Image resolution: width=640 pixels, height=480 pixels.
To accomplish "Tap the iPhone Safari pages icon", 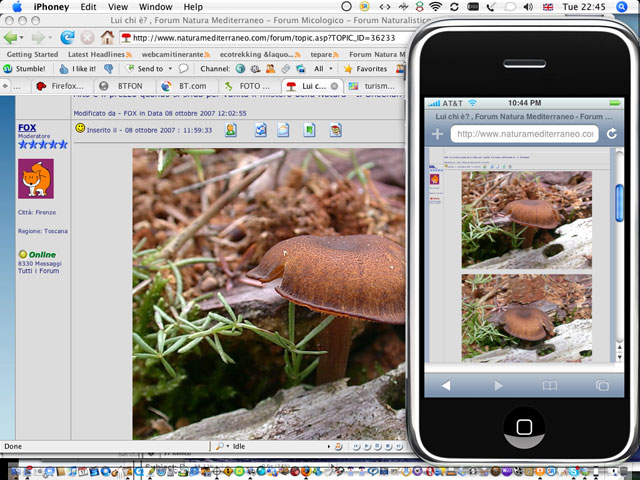I will click(601, 385).
